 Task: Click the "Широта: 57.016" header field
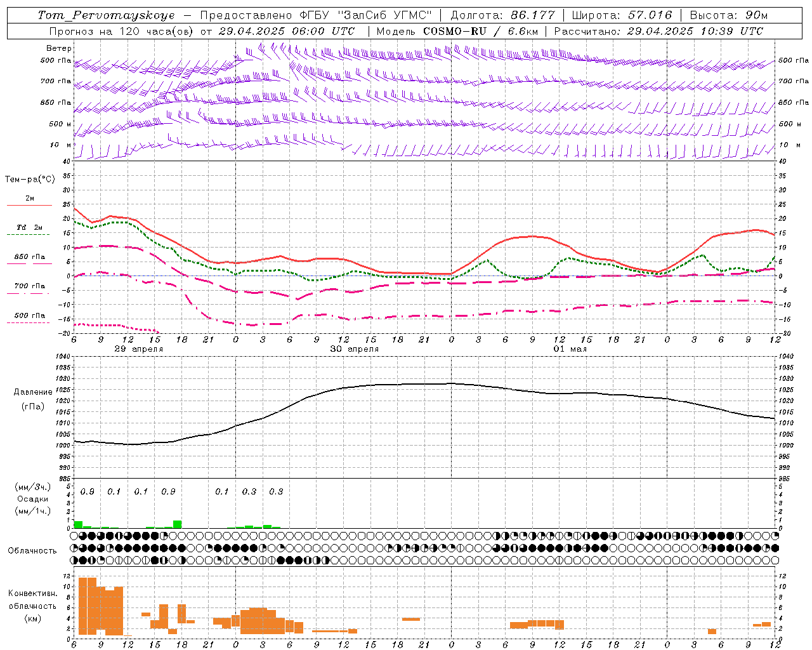tap(622, 15)
